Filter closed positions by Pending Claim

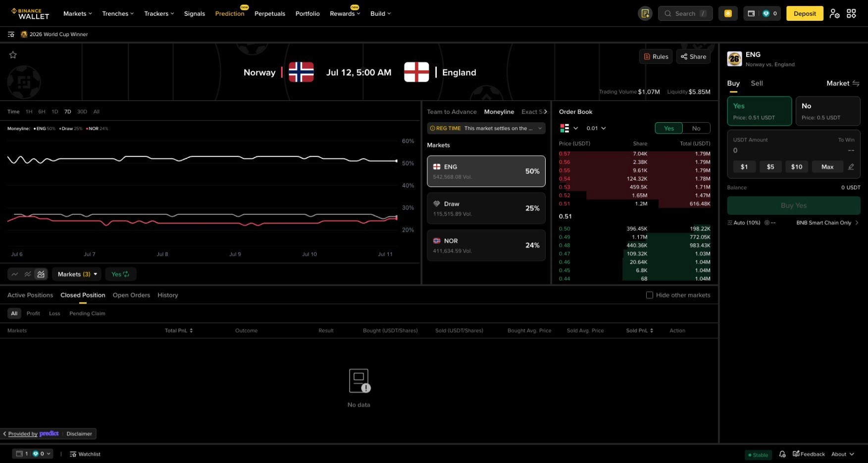(x=87, y=313)
